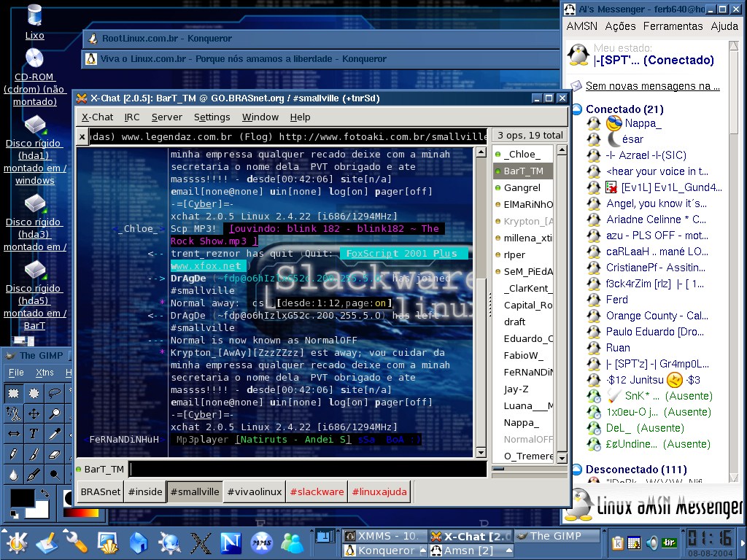Image resolution: width=747 pixels, height=560 pixels.
Task: Activate the Intelligent Scissors tool
Action: pos(13,413)
